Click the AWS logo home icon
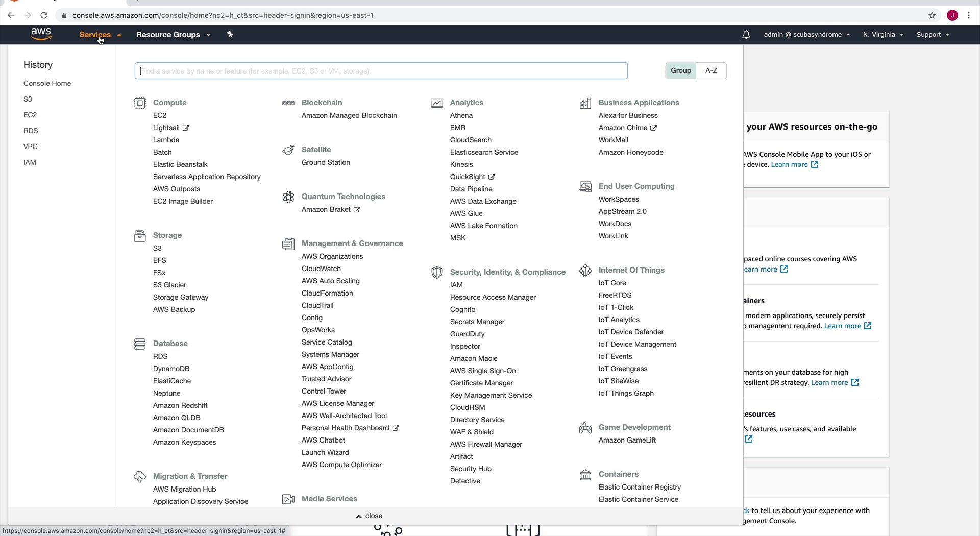Screen dimensions: 980x536 pyautogui.click(x=41, y=34)
